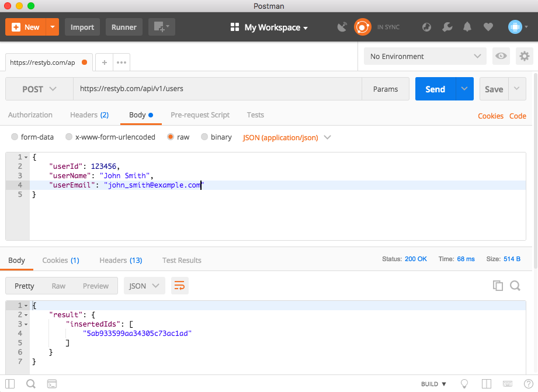Expand the No Environment dropdown
Screen dimensions: 538x392
(425, 57)
